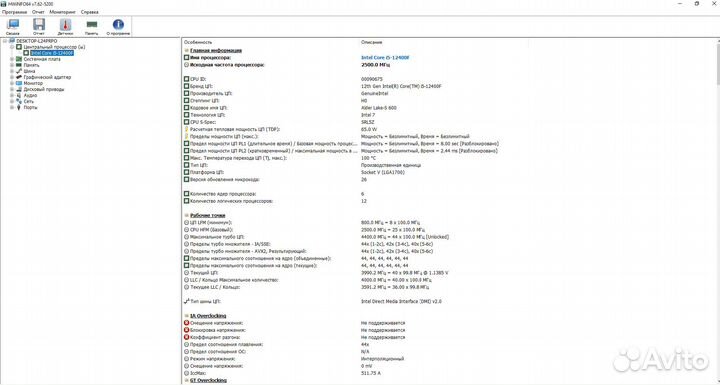Open the Отчет menu in menu bar
Viewport: 720px width, 385px height.
38,12
